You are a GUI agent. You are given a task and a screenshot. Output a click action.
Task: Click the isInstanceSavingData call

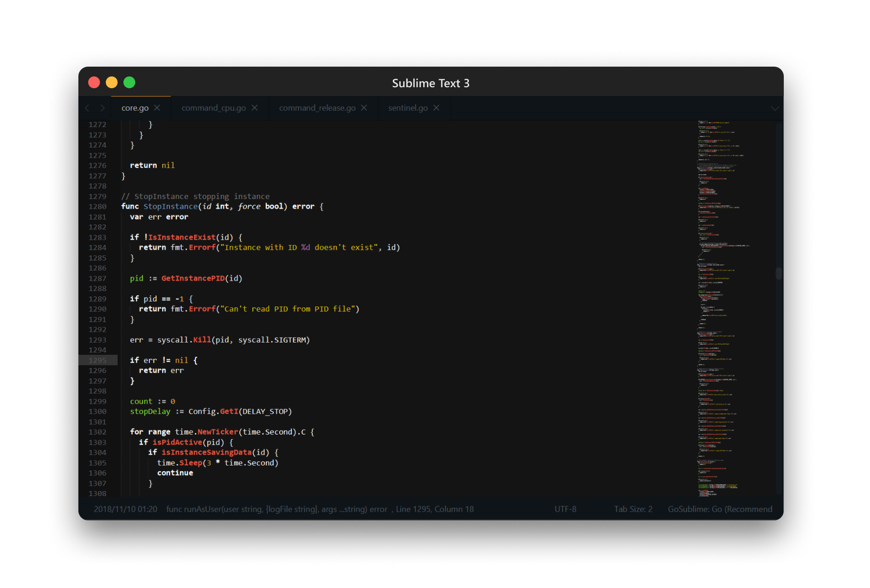point(206,452)
